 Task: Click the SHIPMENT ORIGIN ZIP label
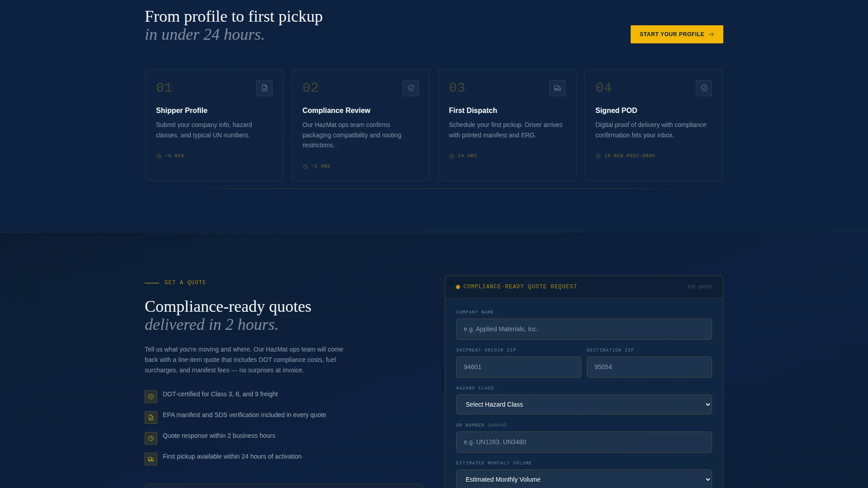click(486, 350)
